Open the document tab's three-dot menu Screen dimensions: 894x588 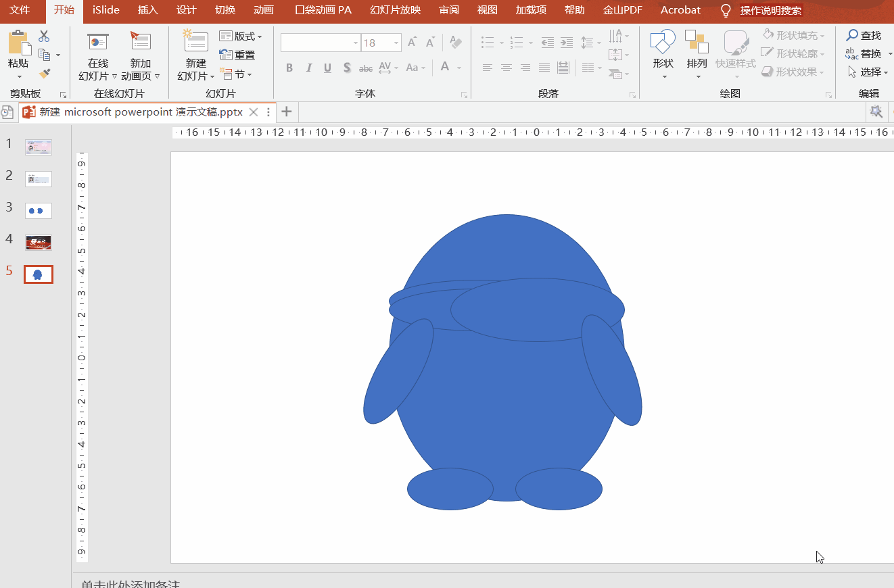coord(268,112)
